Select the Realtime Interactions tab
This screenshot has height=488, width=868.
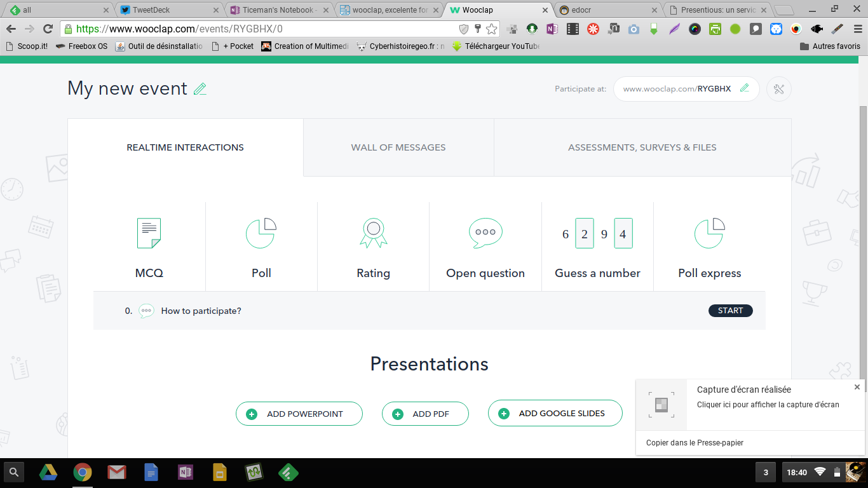185,147
